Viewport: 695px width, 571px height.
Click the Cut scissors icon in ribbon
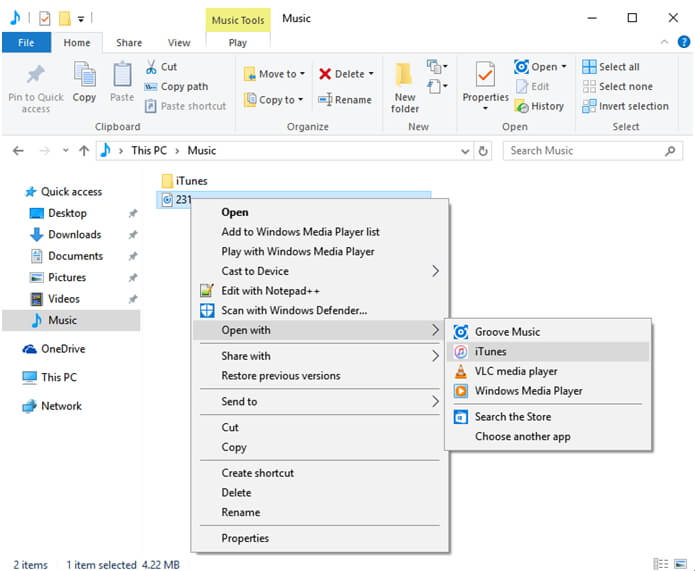151,67
